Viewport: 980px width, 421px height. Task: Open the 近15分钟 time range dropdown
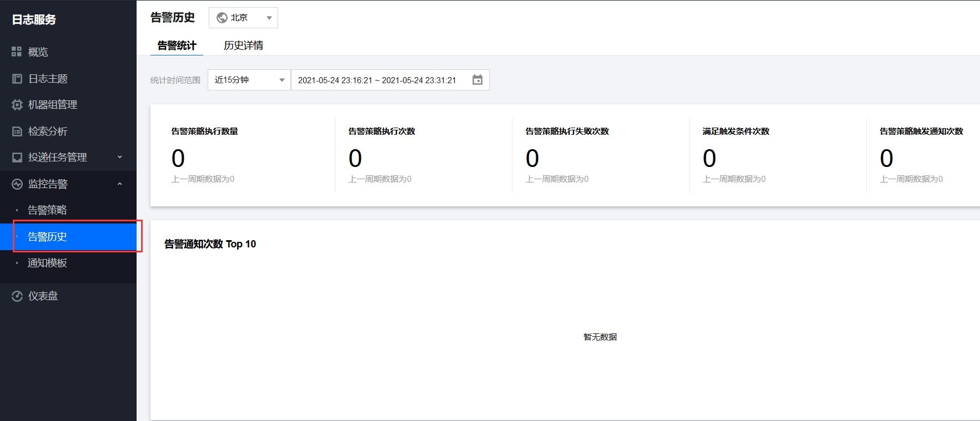point(249,80)
